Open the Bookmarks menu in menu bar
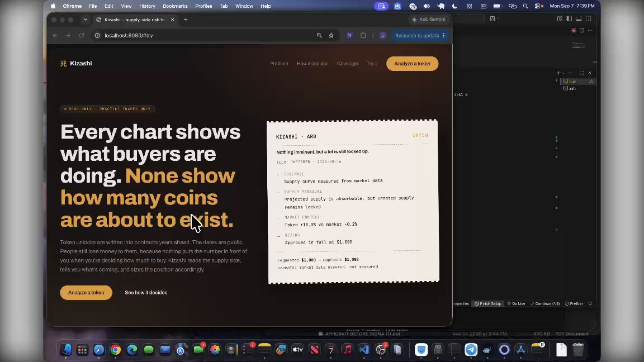This screenshot has height=362, width=644. point(175,6)
